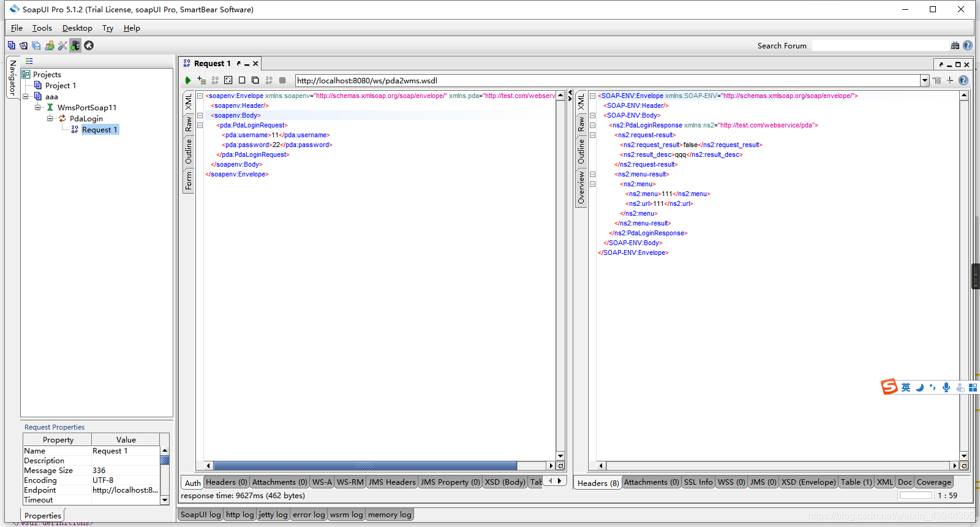Click the import project toolbar icon
This screenshot has width=980, height=527.
pos(23,45)
